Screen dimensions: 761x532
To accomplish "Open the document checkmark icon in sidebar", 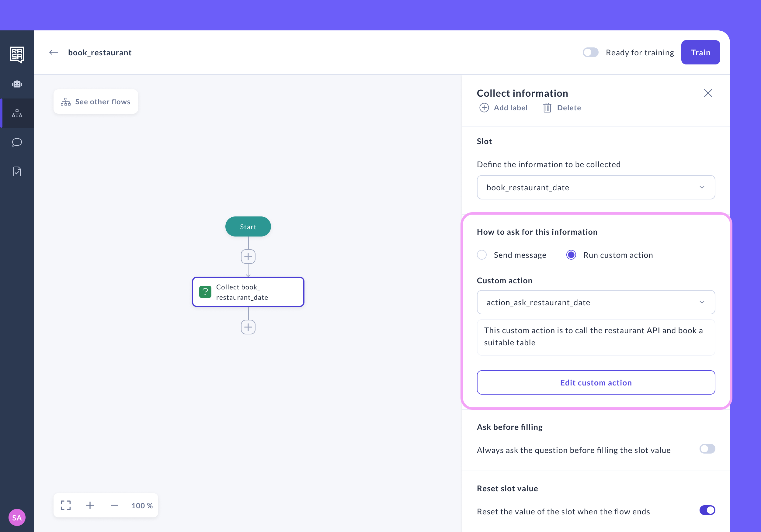I will (x=17, y=171).
